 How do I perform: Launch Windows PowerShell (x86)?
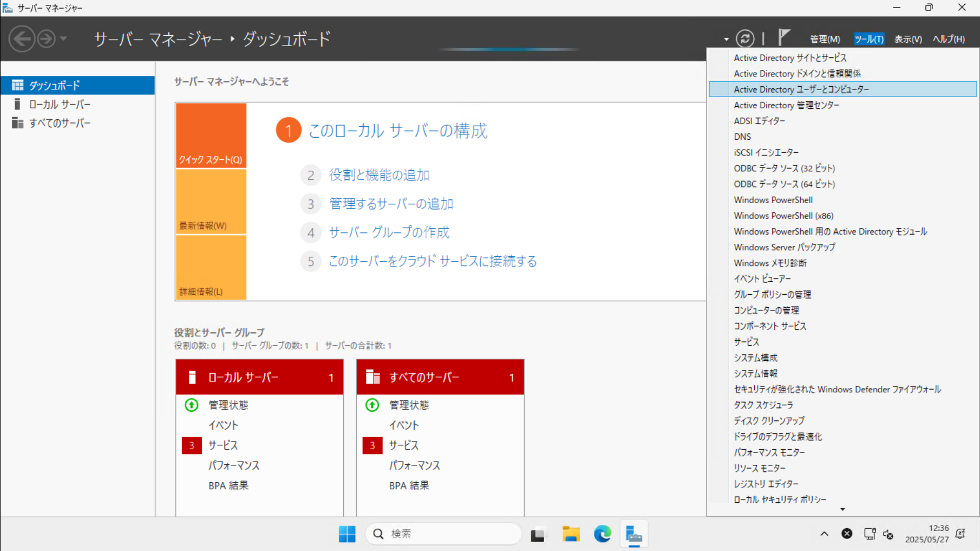tap(843, 216)
